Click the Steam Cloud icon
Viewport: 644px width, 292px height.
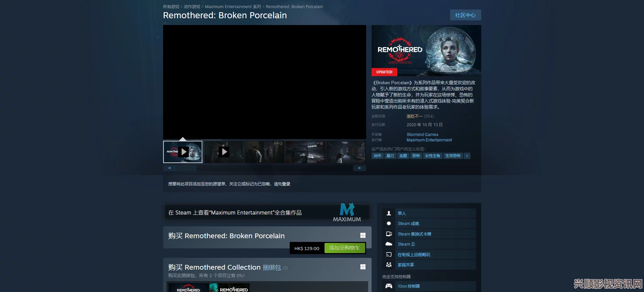[x=389, y=244]
